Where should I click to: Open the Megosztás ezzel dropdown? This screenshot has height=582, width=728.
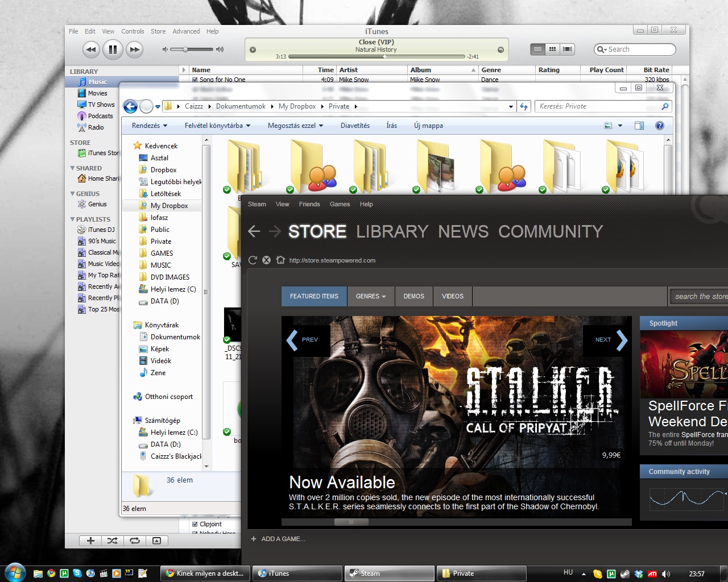pos(295,126)
